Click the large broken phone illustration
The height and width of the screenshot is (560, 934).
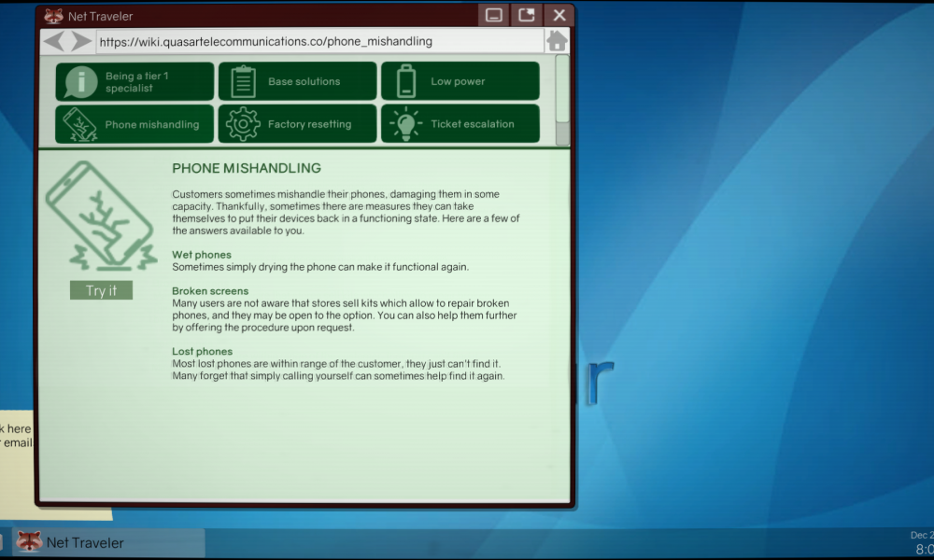click(x=101, y=216)
